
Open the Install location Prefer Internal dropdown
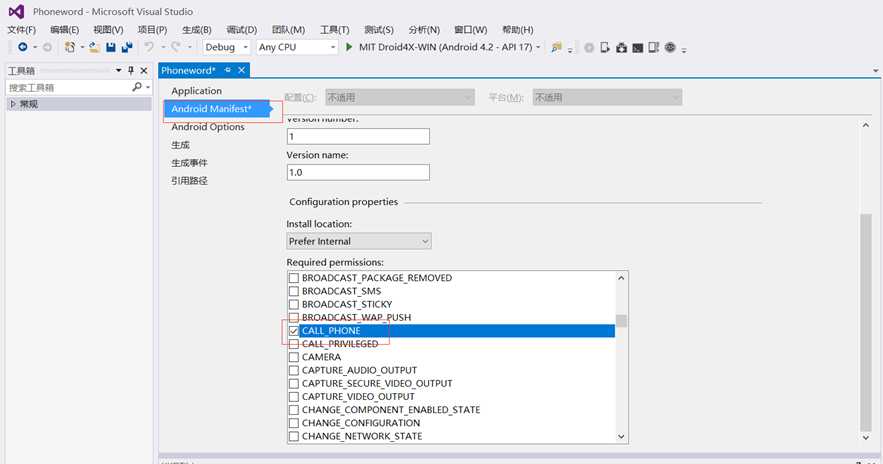[359, 241]
